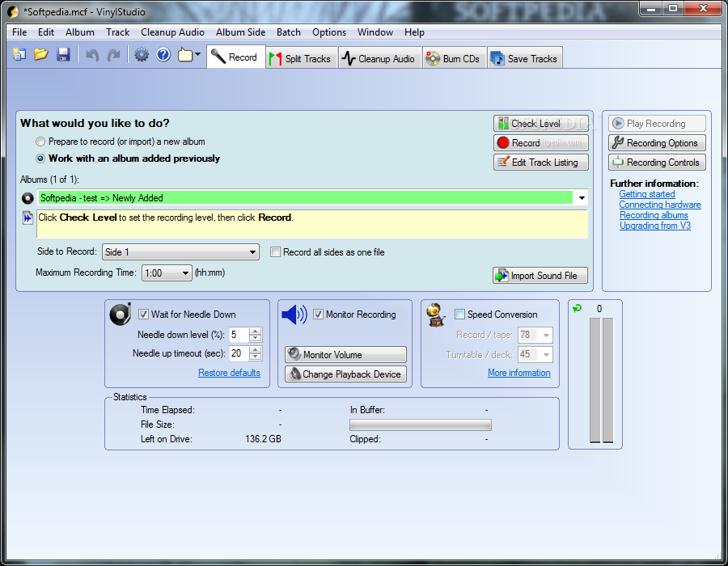Open the Options menu
The image size is (728, 566).
point(329,32)
